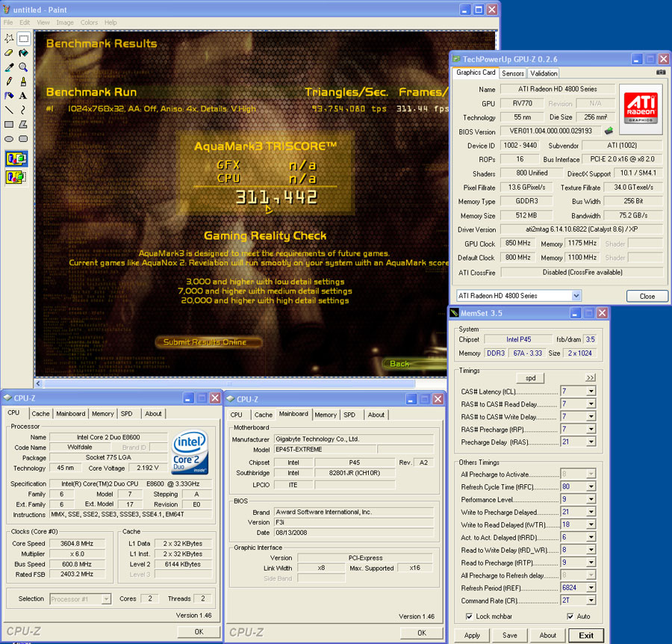Open the Act. to Act. Delayed (tRRD) dropdown
This screenshot has height=644, width=672.
pyautogui.click(x=591, y=537)
